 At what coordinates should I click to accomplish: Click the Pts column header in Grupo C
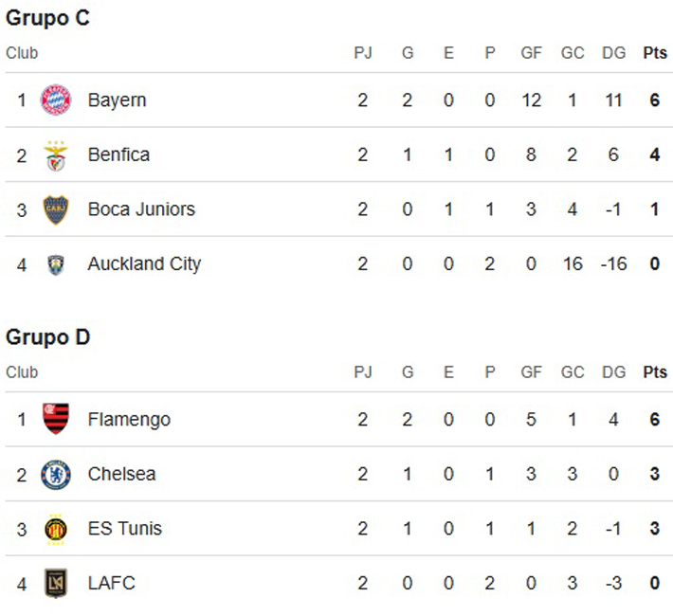pyautogui.click(x=655, y=53)
